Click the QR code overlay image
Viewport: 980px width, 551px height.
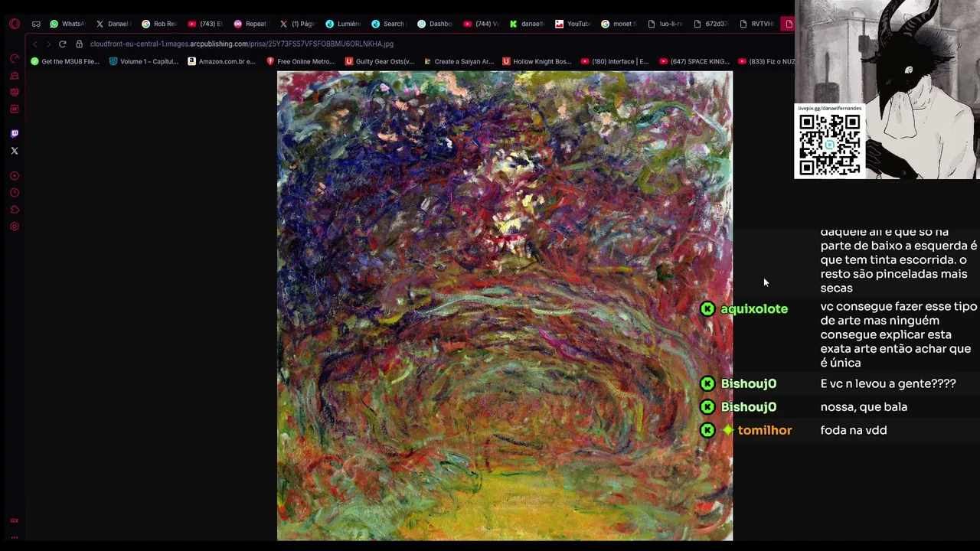pos(830,142)
